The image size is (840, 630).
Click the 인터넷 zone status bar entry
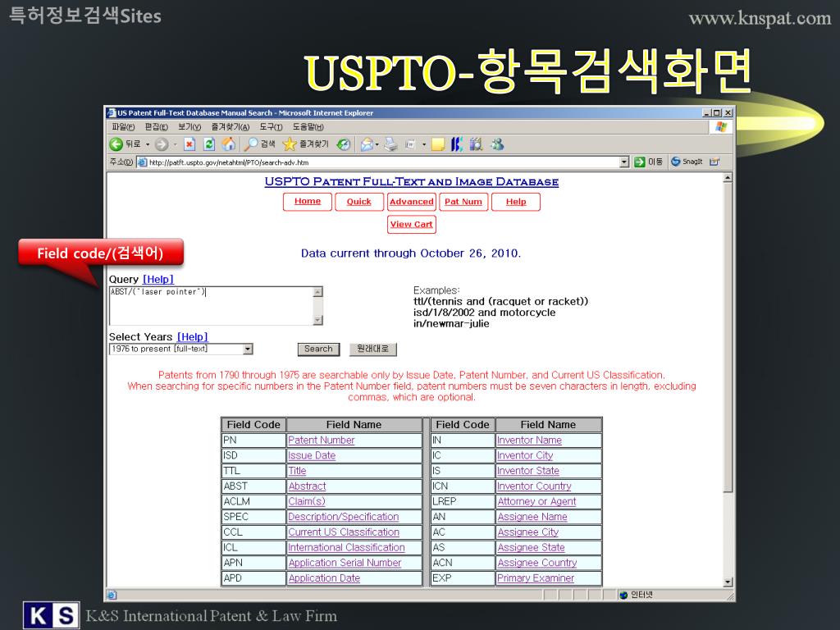pyautogui.click(x=636, y=595)
